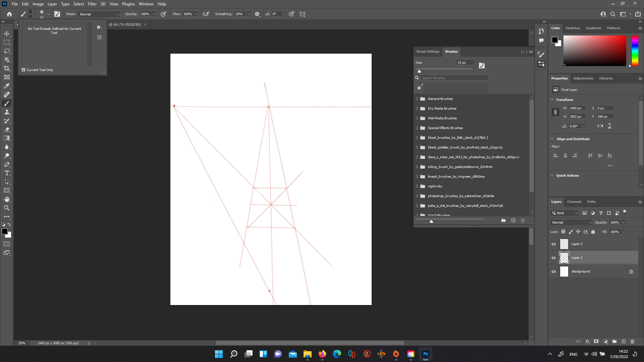Viewport: 644px width, 362px height.
Task: Pick a color from the Color panel gradient field
Action: (x=595, y=50)
